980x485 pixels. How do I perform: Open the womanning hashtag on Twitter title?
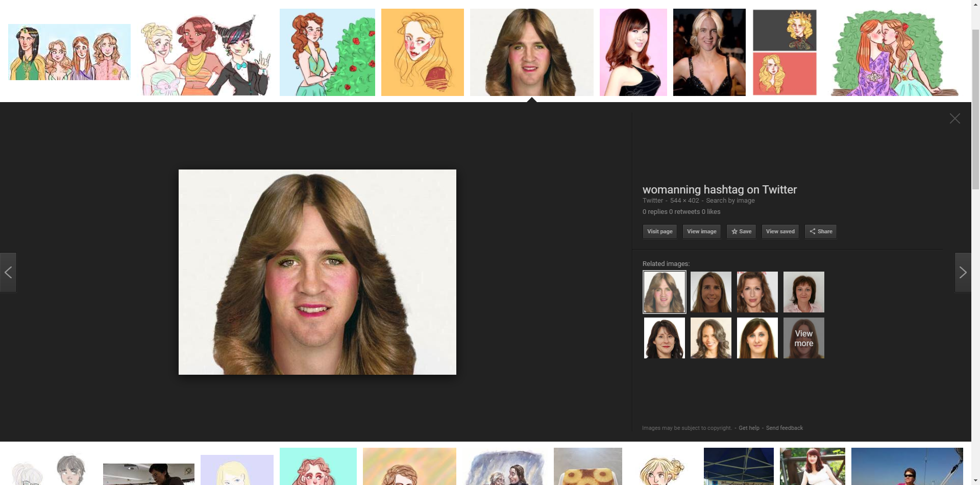pyautogui.click(x=719, y=190)
